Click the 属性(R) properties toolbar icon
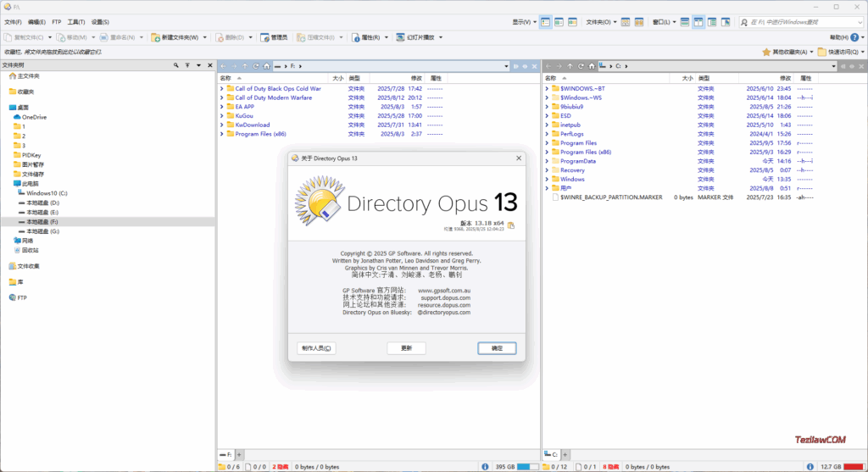Image resolution: width=868 pixels, height=472 pixels. click(356, 37)
